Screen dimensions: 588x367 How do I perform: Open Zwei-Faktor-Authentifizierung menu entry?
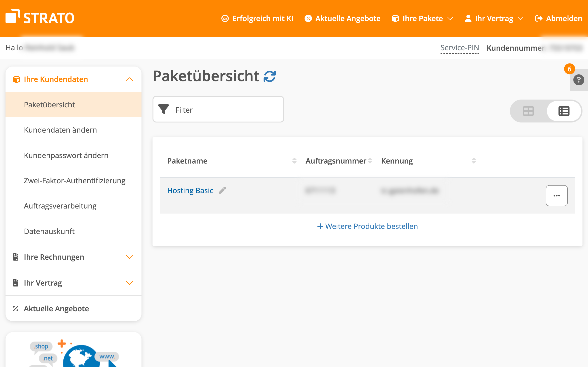pyautogui.click(x=75, y=181)
